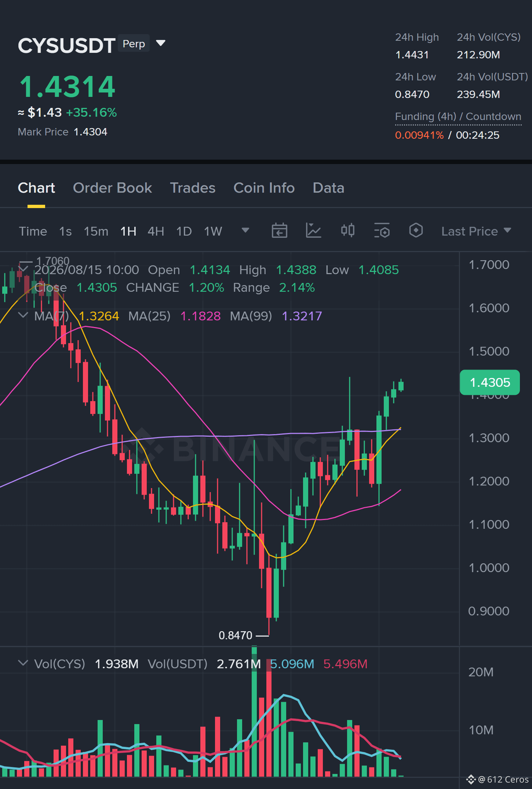Expand the more time intervals dropdown arrow
Image resolution: width=532 pixels, height=789 pixels.
point(245,230)
